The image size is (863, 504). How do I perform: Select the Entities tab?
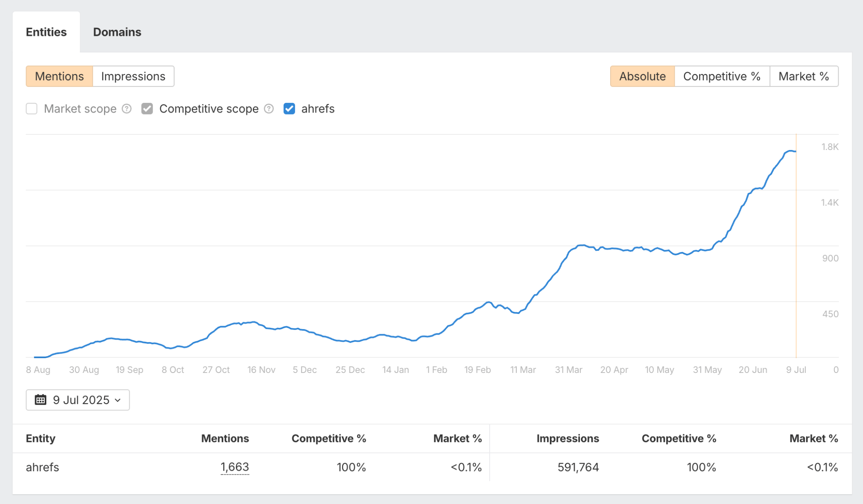coord(46,32)
